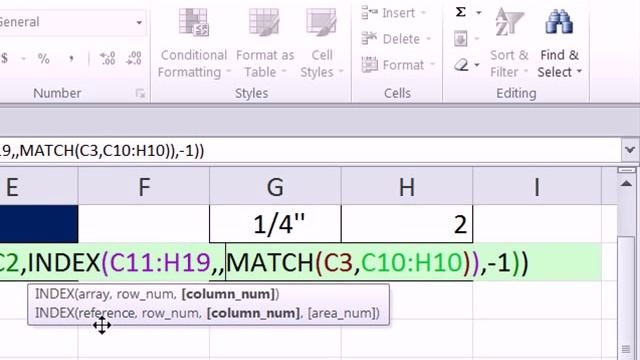640x360 pixels.
Task: Expand the Fill dropdown arrow
Action: (x=477, y=39)
